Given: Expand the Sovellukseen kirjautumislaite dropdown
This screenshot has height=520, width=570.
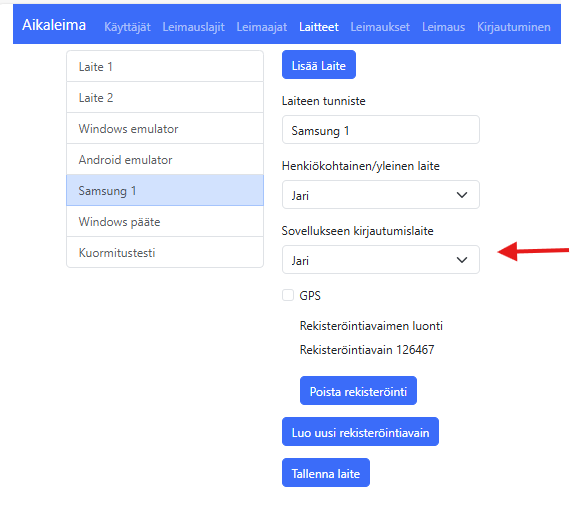Looking at the screenshot, I should click(381, 260).
